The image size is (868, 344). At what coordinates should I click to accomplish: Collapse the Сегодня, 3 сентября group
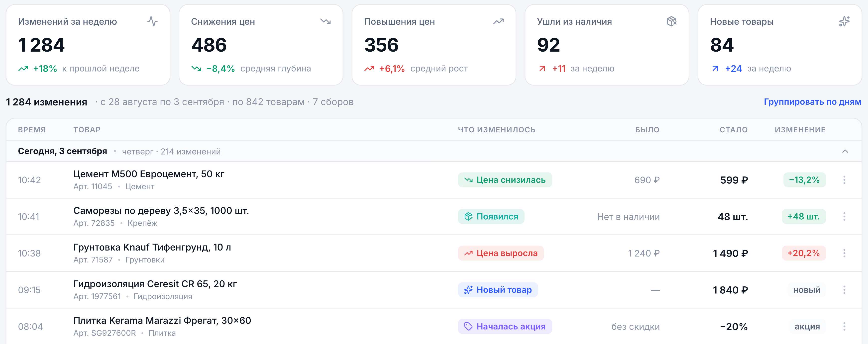pos(845,151)
